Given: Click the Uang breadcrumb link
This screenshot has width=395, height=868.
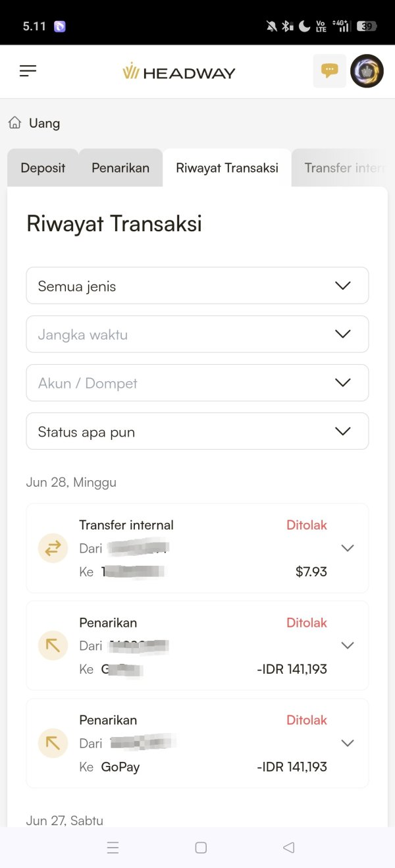Looking at the screenshot, I should pyautogui.click(x=44, y=123).
